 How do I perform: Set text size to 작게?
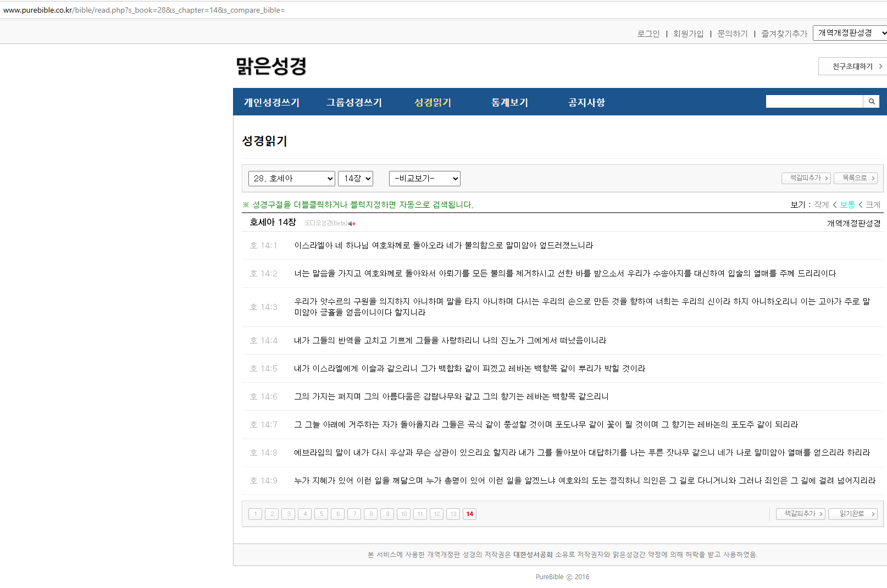tap(822, 204)
